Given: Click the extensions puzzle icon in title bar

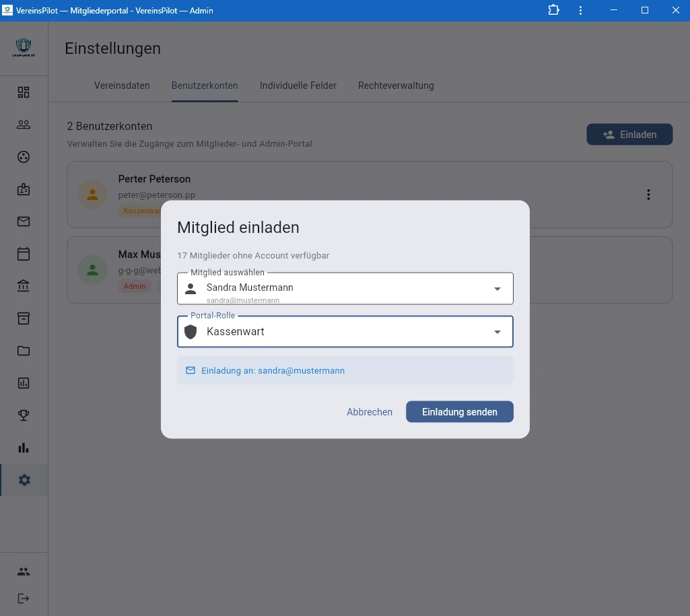Looking at the screenshot, I should pos(553,10).
